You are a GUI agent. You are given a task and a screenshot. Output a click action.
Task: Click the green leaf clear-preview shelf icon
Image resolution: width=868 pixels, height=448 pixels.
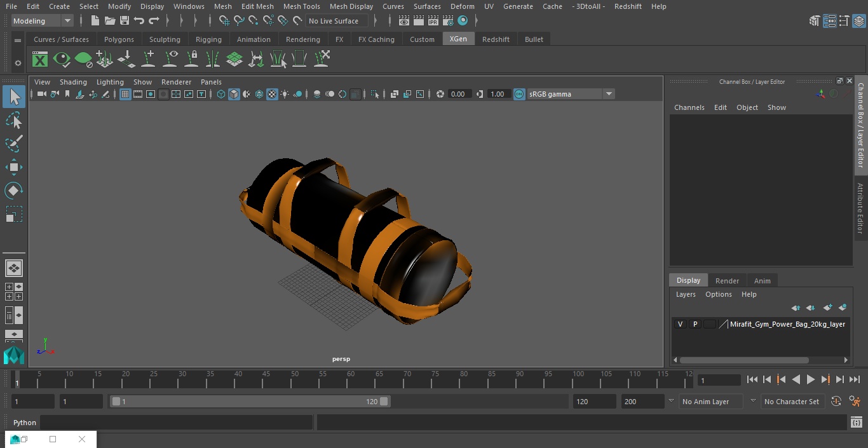click(x=83, y=60)
